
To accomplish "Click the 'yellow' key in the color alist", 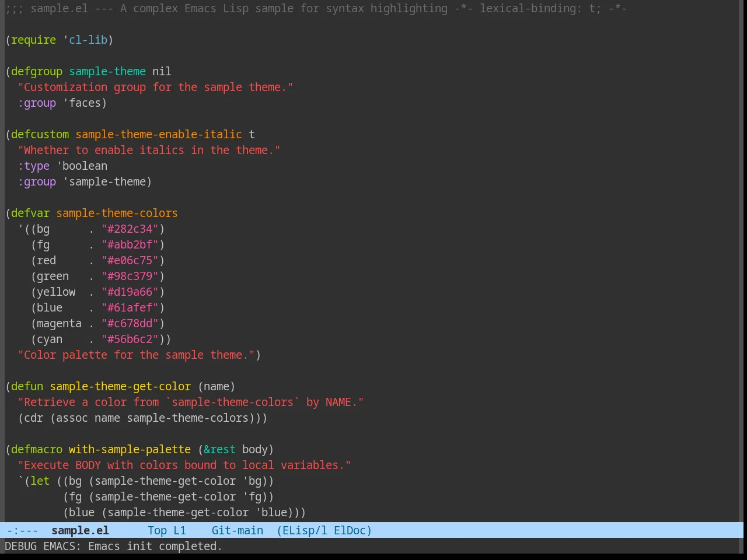I will (56, 292).
